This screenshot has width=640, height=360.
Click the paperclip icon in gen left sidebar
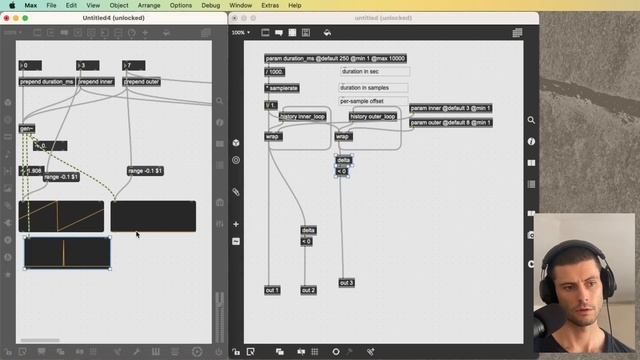[236, 192]
